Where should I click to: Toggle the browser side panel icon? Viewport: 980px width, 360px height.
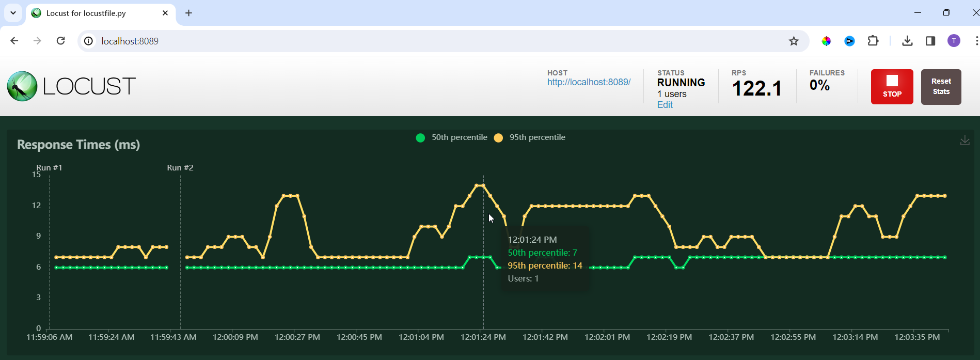click(930, 41)
